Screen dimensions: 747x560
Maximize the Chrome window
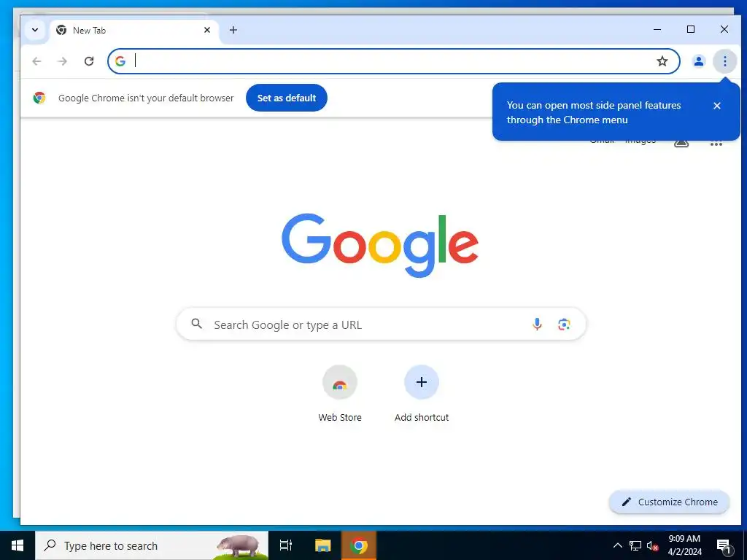point(691,29)
